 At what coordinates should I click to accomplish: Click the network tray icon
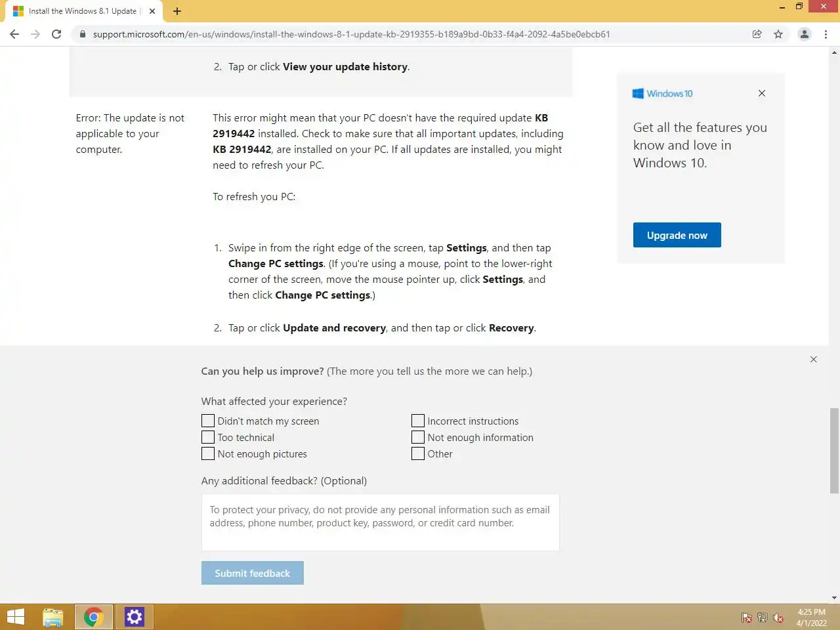pyautogui.click(x=762, y=618)
